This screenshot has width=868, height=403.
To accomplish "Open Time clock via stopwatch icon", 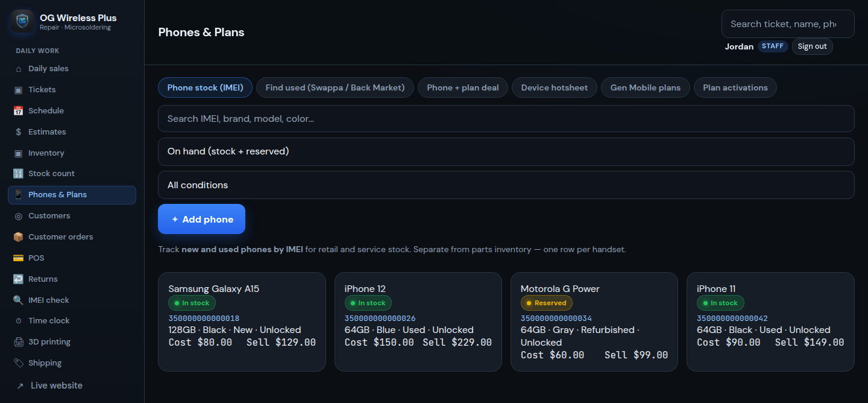I will click(18, 321).
